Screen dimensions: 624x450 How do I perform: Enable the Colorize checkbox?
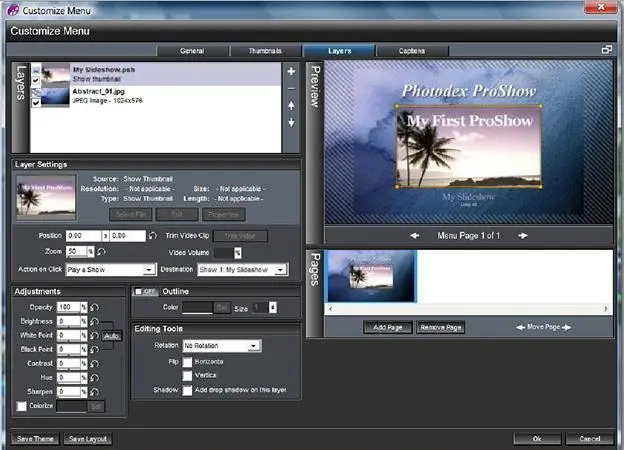(x=21, y=406)
